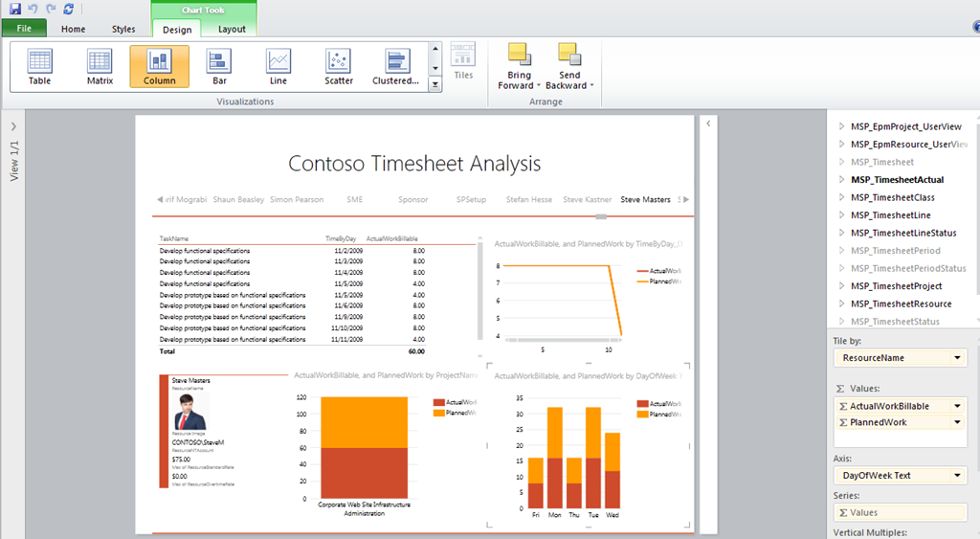Collapse the field list with left chevron
The image size is (980, 539).
708,124
